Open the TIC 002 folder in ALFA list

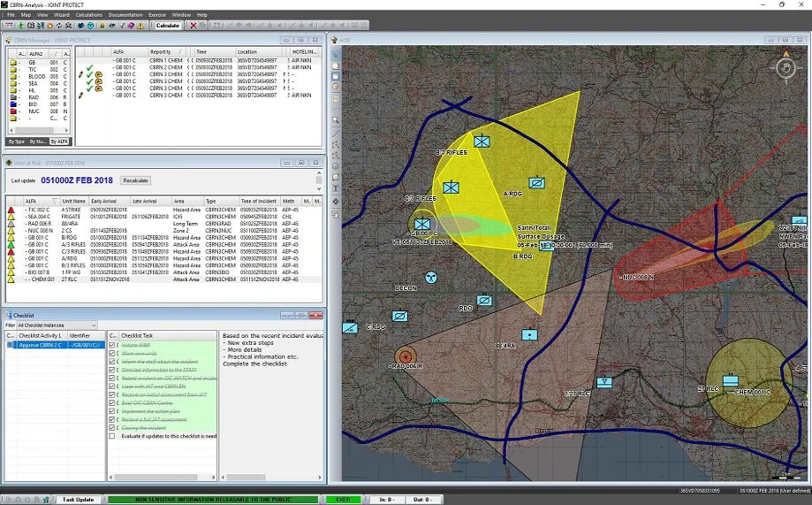point(13,70)
